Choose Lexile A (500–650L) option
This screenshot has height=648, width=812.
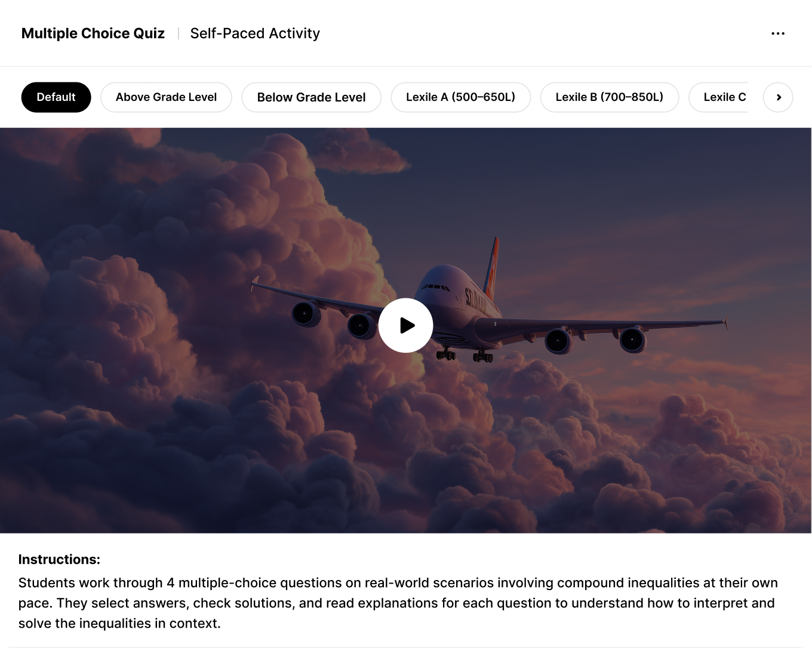[460, 97]
